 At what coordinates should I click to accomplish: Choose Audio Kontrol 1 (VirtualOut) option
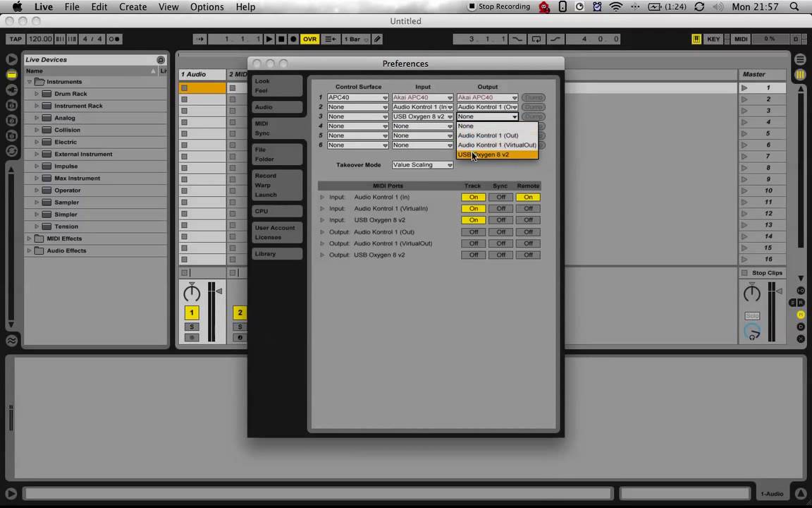(x=497, y=145)
